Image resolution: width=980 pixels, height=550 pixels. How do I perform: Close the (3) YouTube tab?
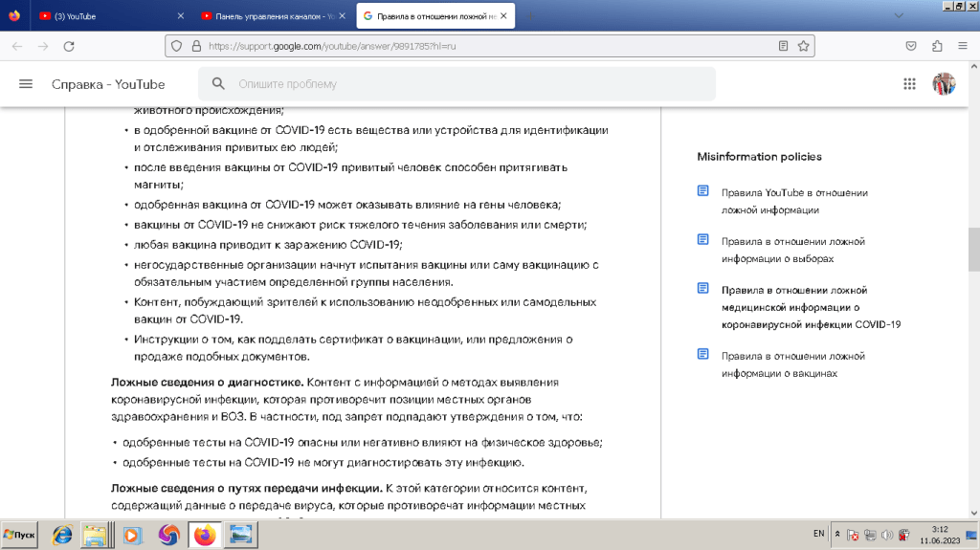(x=182, y=16)
